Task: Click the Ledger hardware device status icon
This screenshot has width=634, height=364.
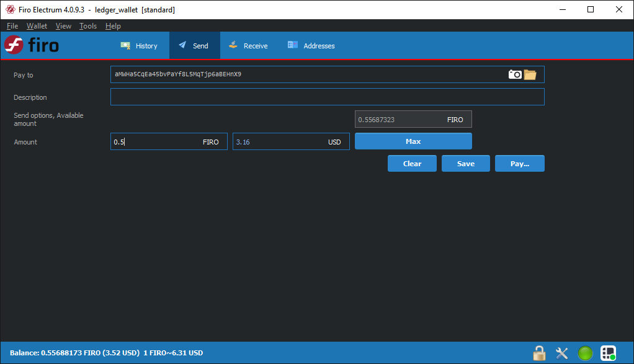Action: pyautogui.click(x=608, y=353)
